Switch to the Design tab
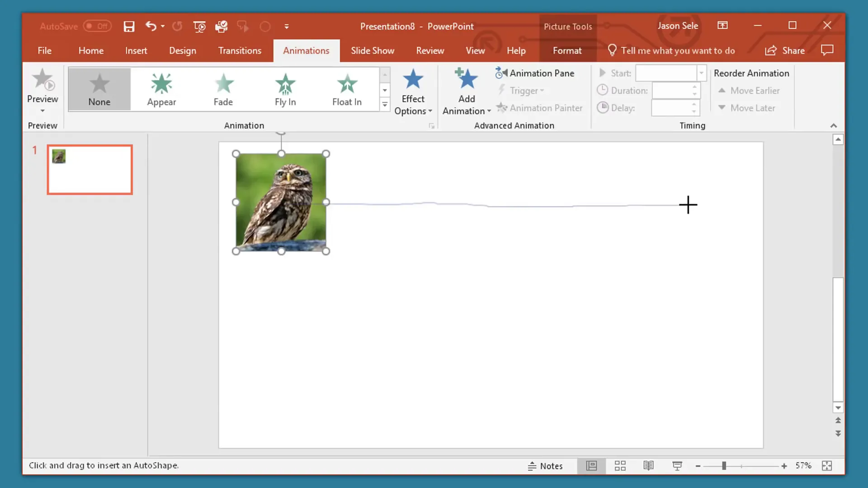 pyautogui.click(x=183, y=51)
